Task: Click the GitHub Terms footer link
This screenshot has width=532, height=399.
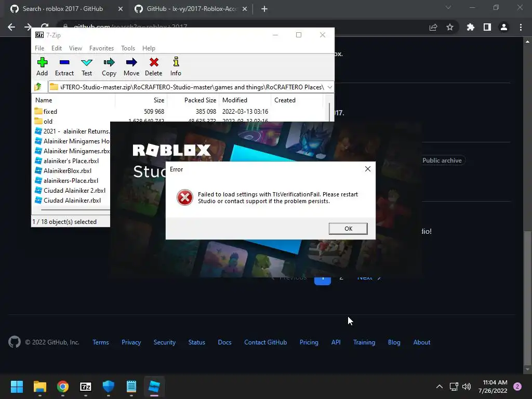Action: click(101, 342)
